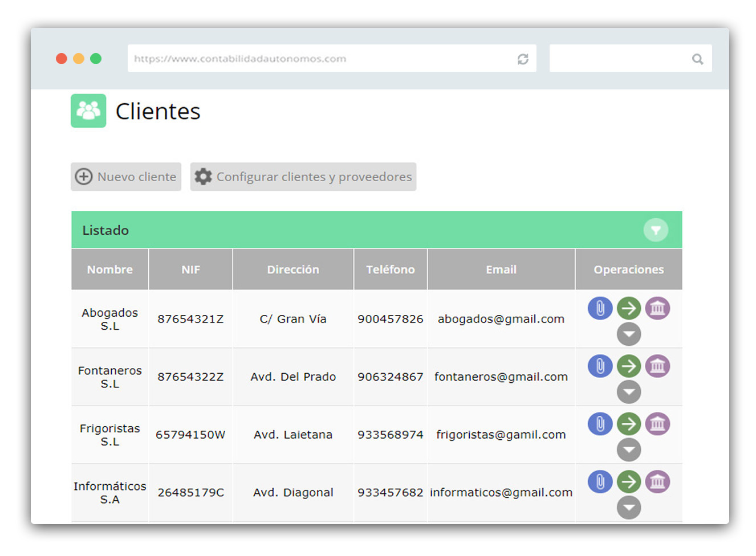Click the bank icon for Frigoristas S.L
The height and width of the screenshot is (556, 756).
click(x=657, y=424)
